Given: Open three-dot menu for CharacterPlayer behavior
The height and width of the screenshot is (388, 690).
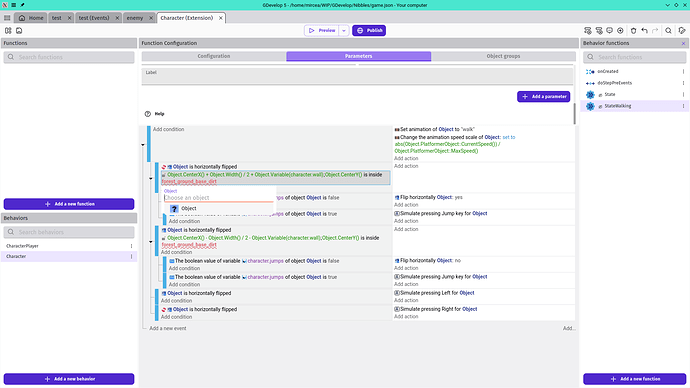Looking at the screenshot, I should [131, 246].
